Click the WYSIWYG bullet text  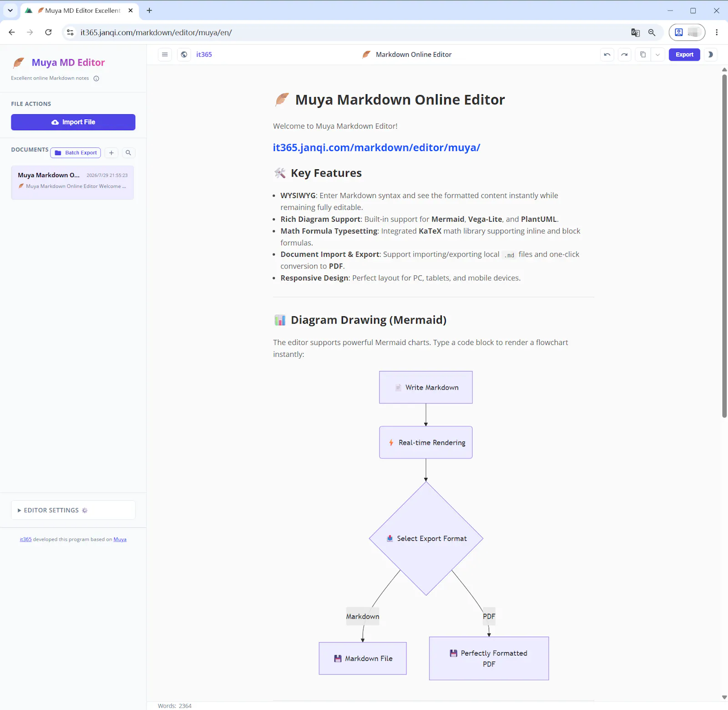[x=419, y=201]
